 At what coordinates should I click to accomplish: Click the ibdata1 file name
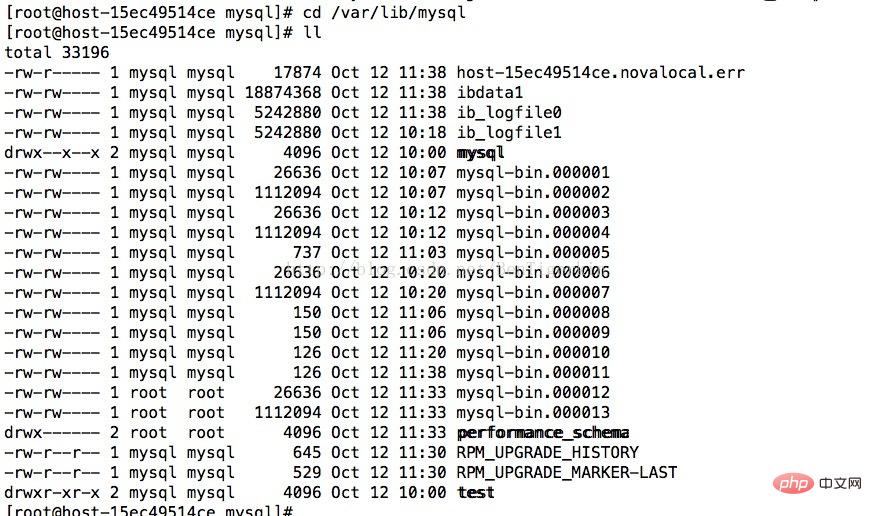(x=489, y=92)
